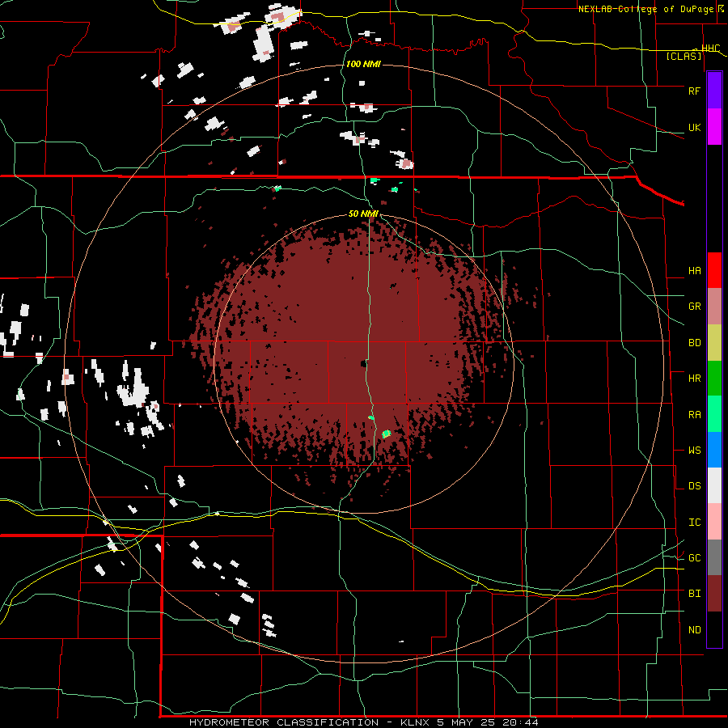This screenshot has width=728, height=728.
Task: Click the BI legend label
Action: [694, 594]
